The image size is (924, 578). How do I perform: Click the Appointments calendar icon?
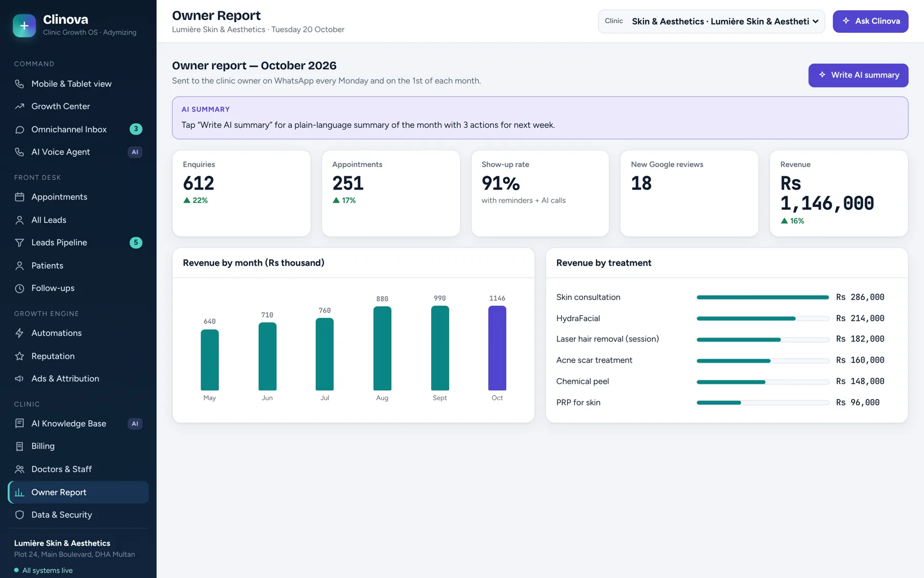(x=20, y=197)
